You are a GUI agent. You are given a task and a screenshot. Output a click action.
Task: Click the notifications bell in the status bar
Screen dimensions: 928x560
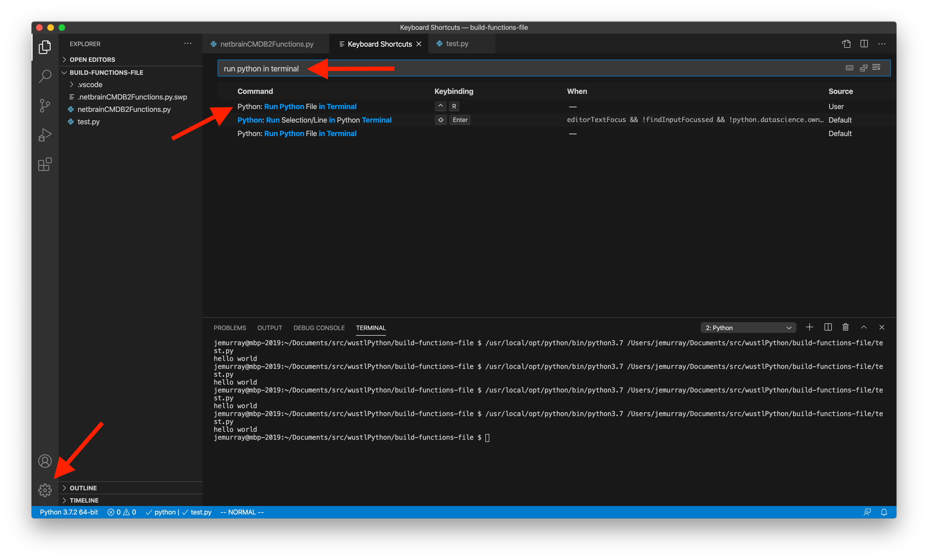(x=884, y=512)
